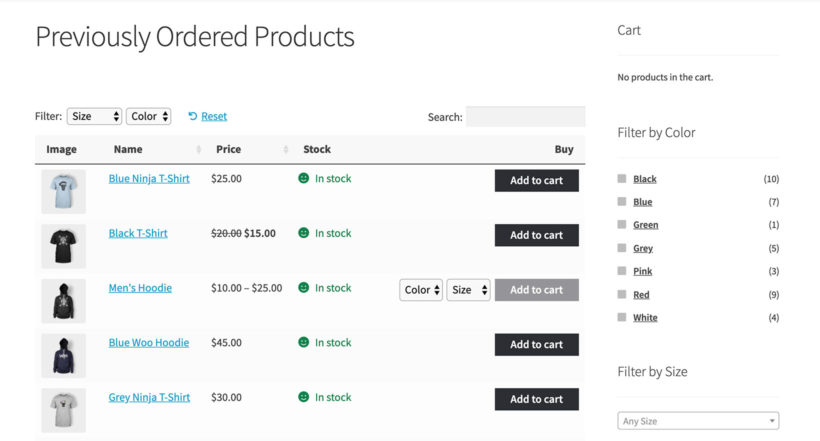
Task: Add Blue Ninja T-Shirt to cart
Action: tap(537, 180)
